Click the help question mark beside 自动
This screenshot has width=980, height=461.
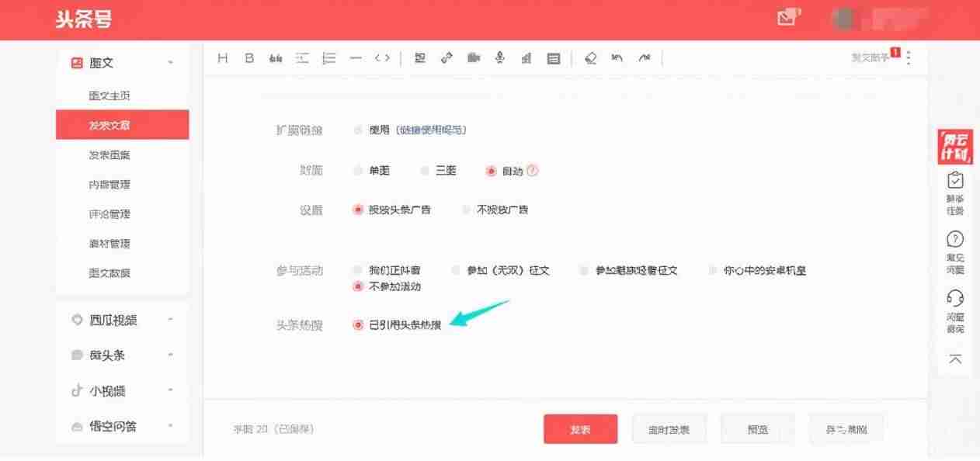pos(532,171)
